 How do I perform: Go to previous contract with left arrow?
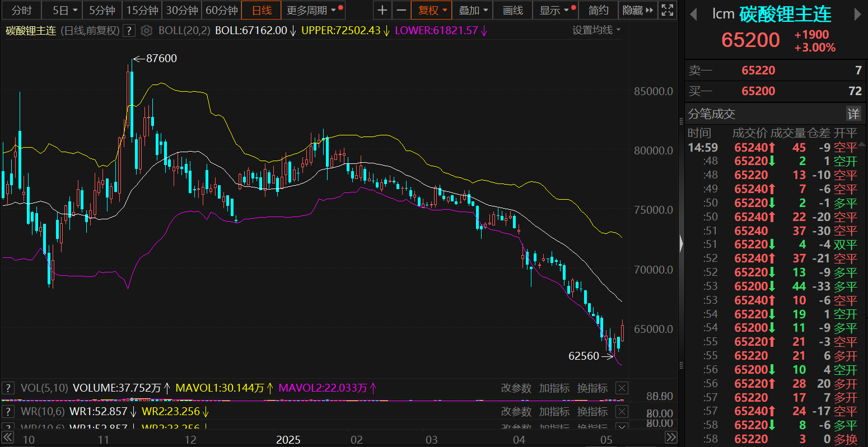click(x=693, y=15)
